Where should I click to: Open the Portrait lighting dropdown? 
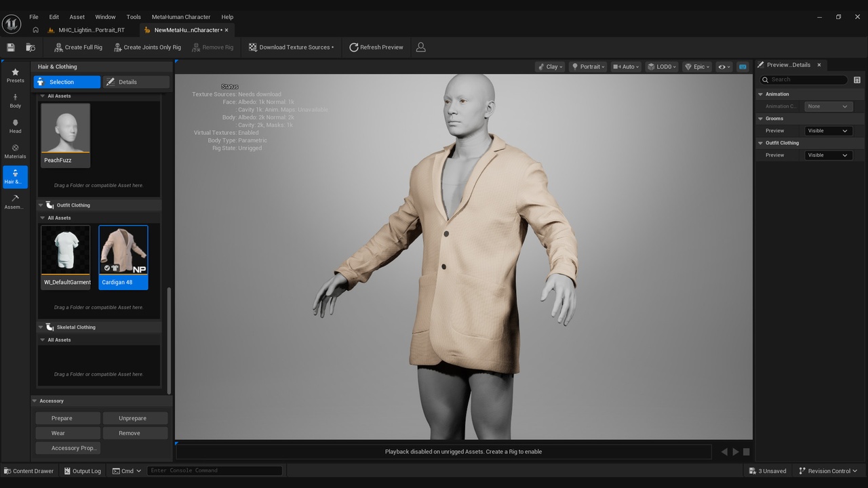[x=588, y=66]
